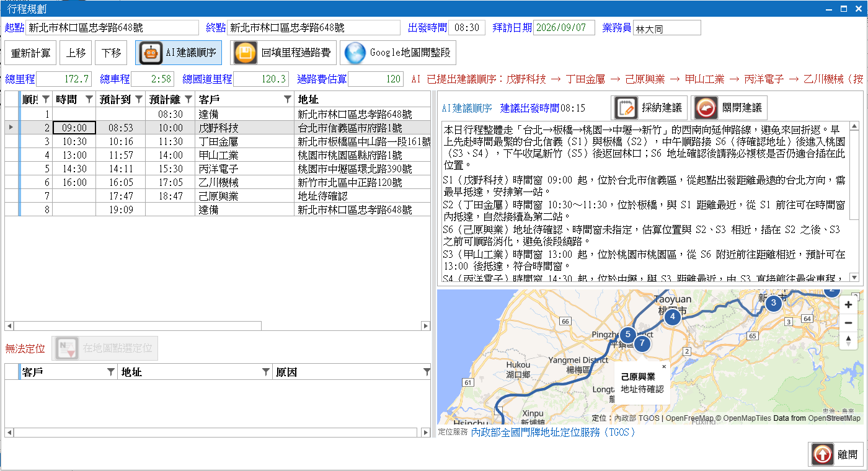Zoom out the map with minus
The image size is (868, 471).
pos(848,323)
